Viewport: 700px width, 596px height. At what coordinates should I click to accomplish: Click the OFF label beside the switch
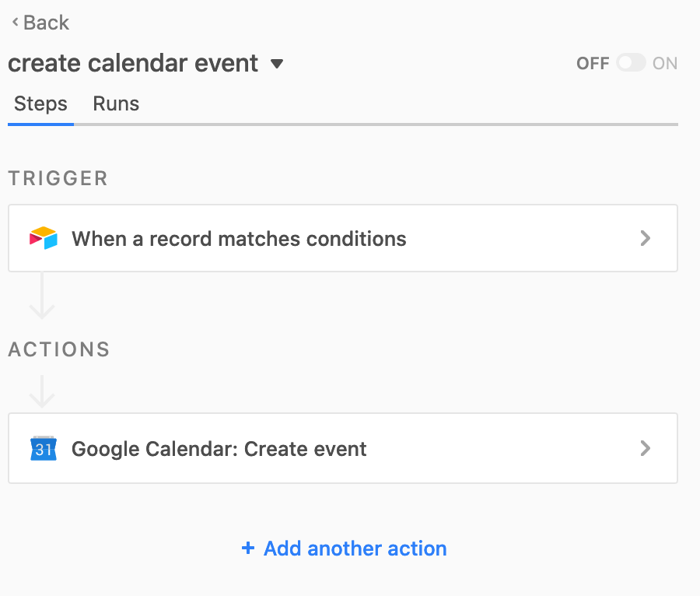coord(593,63)
